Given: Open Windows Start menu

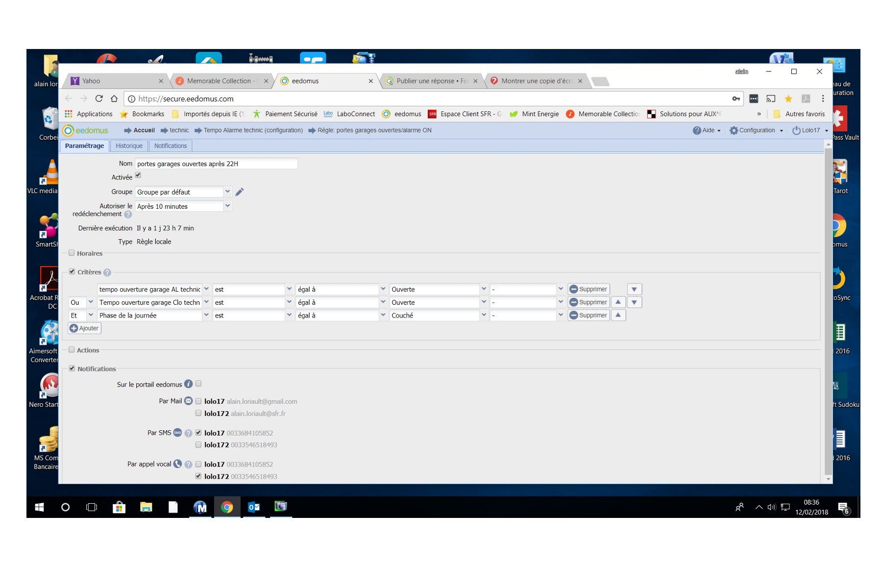Looking at the screenshot, I should click(x=40, y=507).
